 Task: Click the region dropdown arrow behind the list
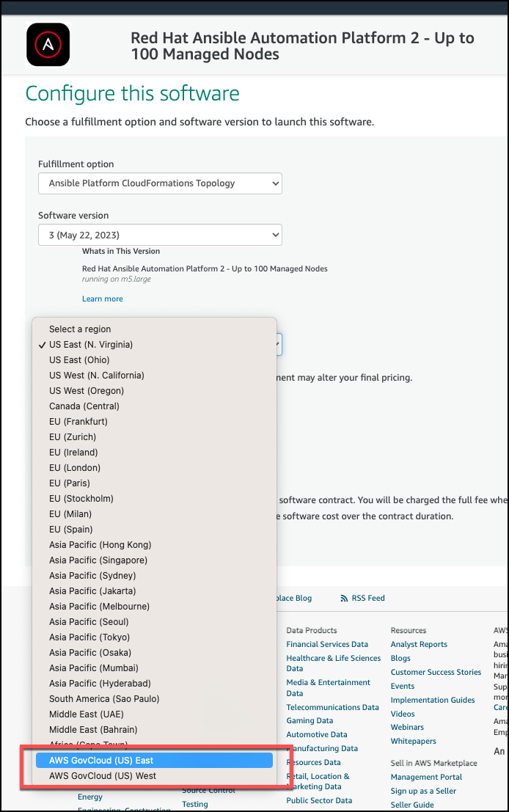(x=279, y=344)
